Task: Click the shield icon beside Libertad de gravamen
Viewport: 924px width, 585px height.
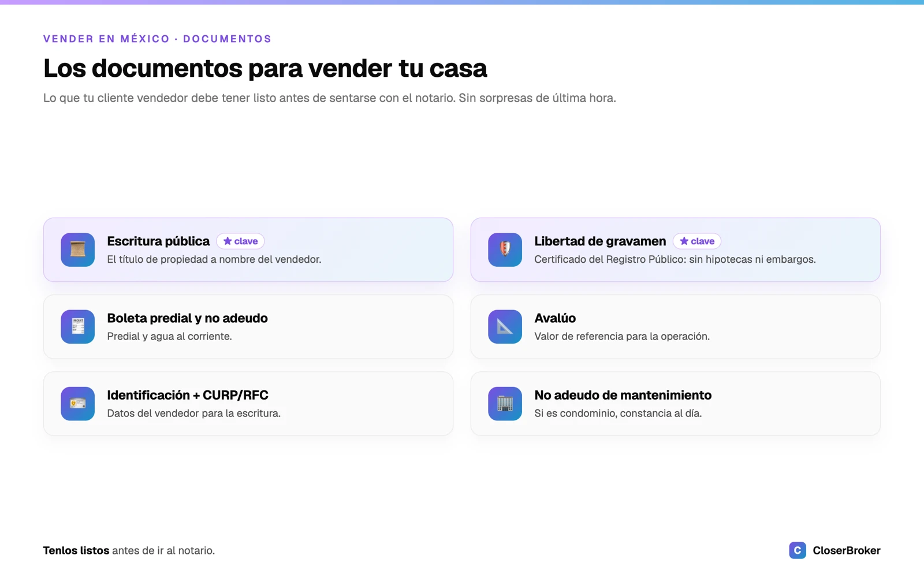Action: point(505,249)
